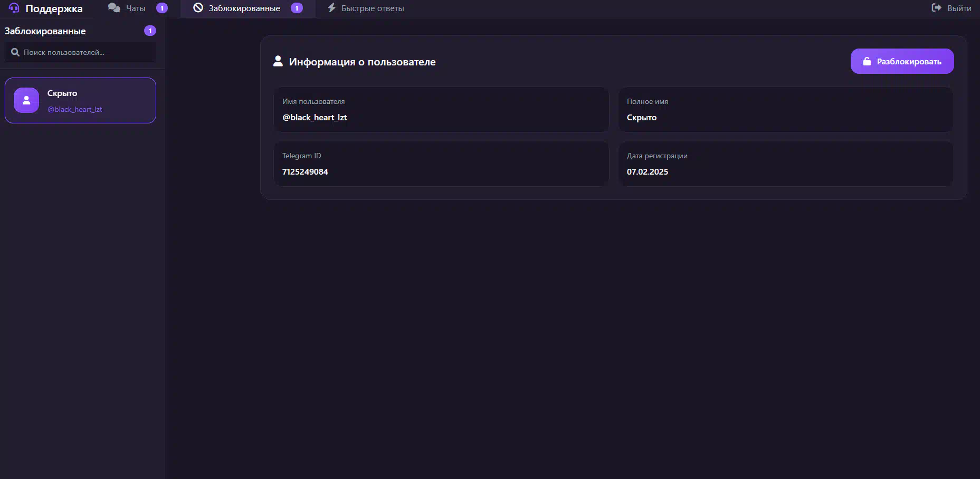Click the purple user avatar icon
The image size is (980, 479).
(26, 100)
